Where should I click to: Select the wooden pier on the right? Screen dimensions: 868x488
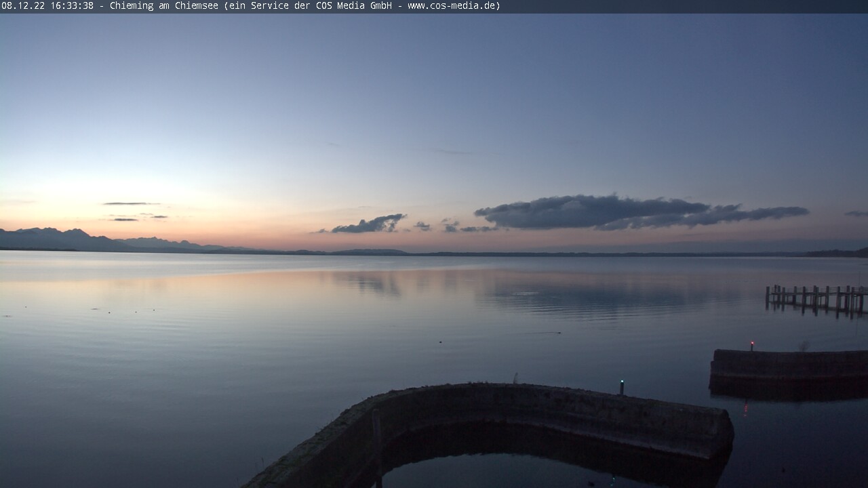(x=816, y=297)
